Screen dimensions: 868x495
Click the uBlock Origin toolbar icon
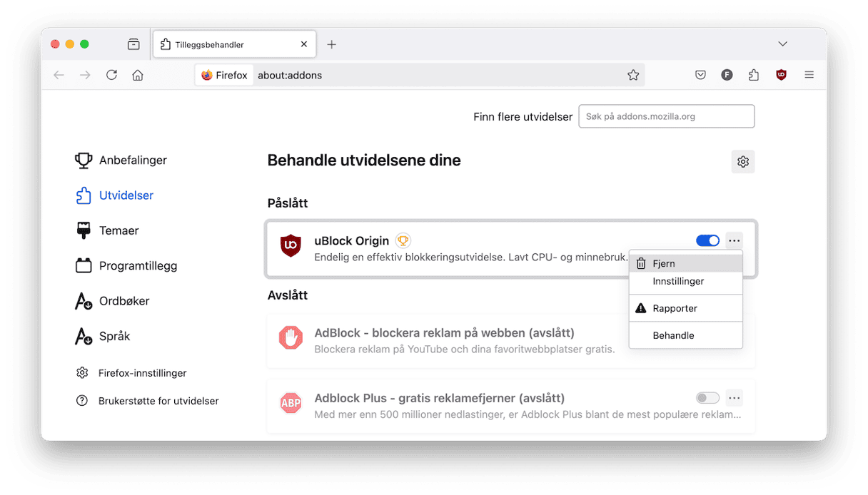click(781, 75)
